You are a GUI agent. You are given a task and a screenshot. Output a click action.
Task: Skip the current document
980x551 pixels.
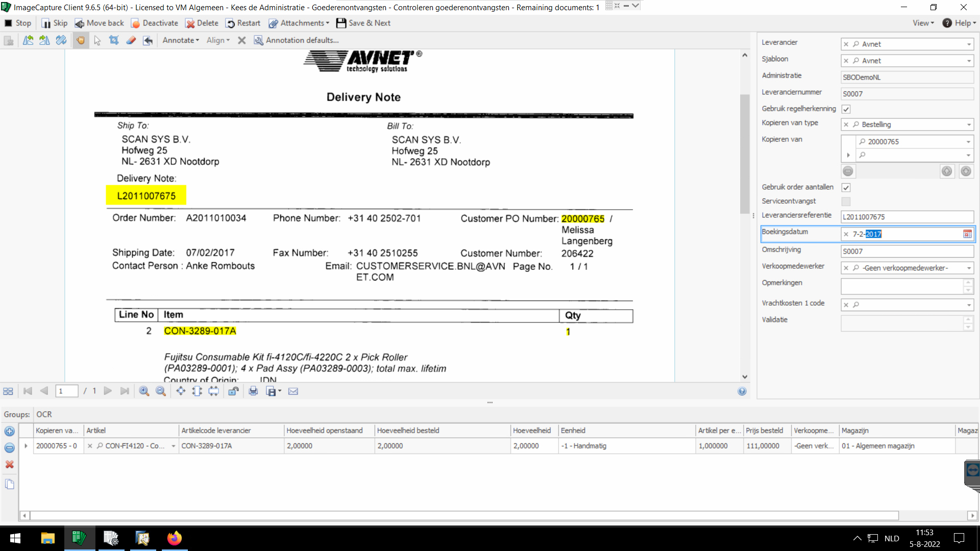[54, 23]
